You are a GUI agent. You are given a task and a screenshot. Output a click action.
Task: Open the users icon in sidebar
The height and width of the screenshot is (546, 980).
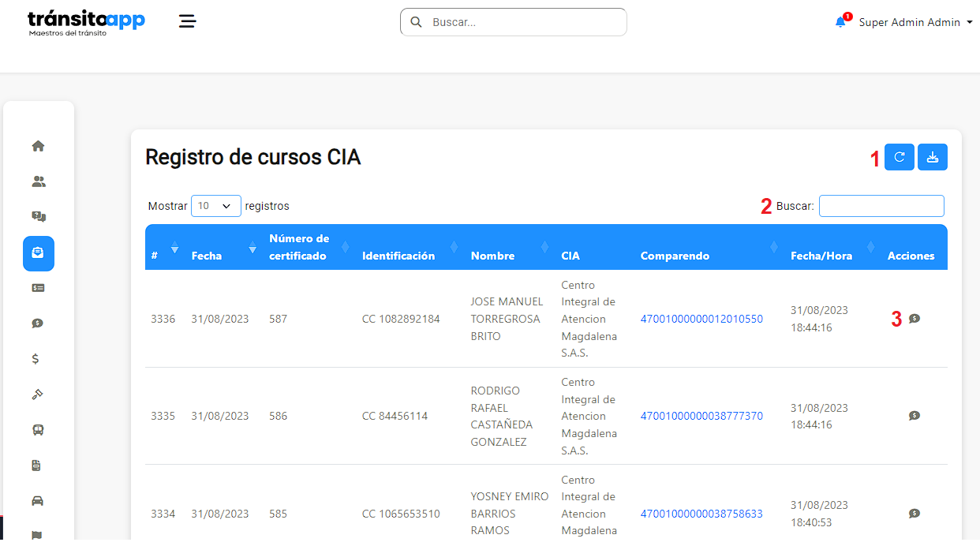pyautogui.click(x=38, y=181)
